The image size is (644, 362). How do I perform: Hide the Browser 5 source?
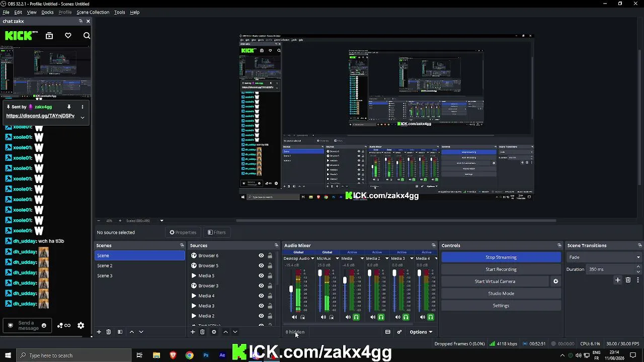point(261,265)
